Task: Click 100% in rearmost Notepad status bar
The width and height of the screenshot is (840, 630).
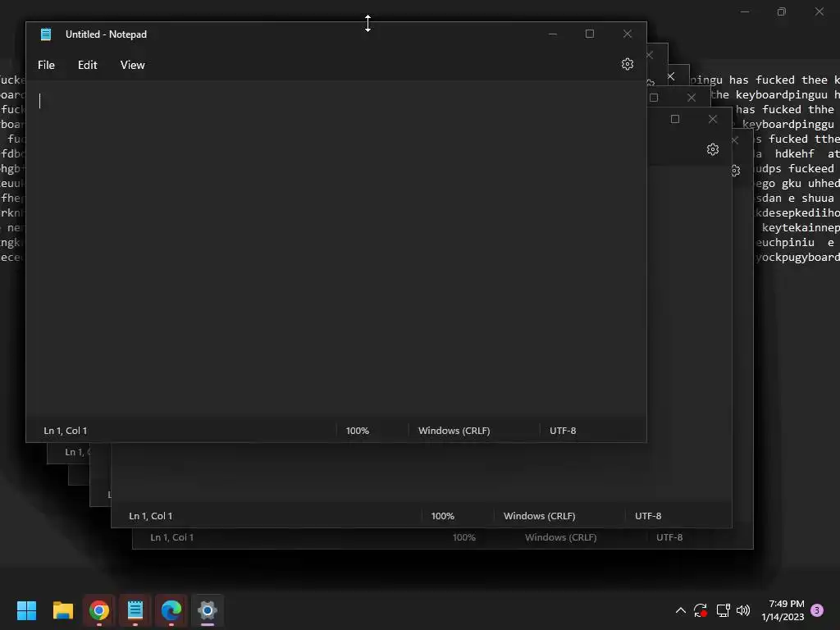Action: (x=464, y=537)
